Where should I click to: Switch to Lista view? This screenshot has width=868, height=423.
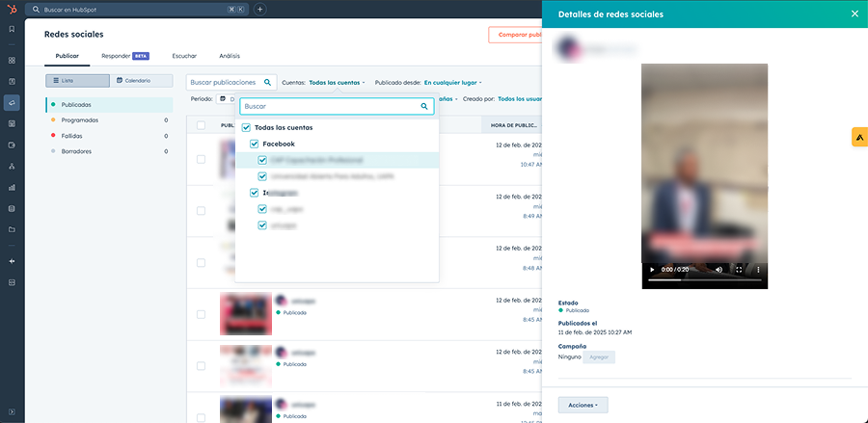(x=77, y=81)
